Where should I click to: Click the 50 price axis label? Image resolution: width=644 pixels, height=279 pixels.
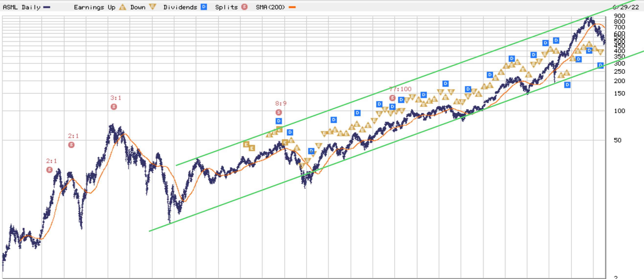[x=617, y=140]
